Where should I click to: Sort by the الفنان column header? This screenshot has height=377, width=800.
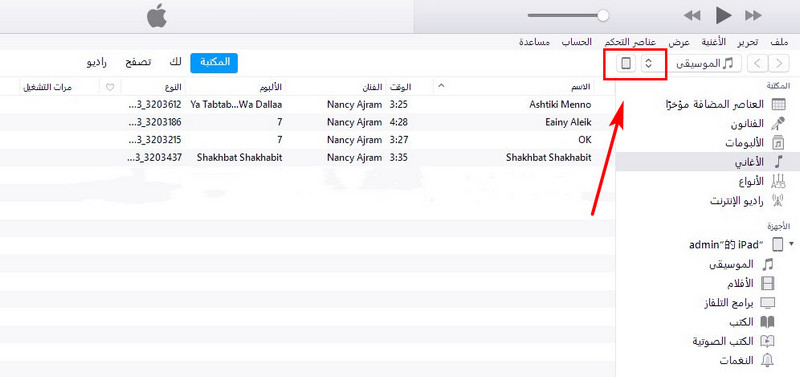(x=372, y=87)
